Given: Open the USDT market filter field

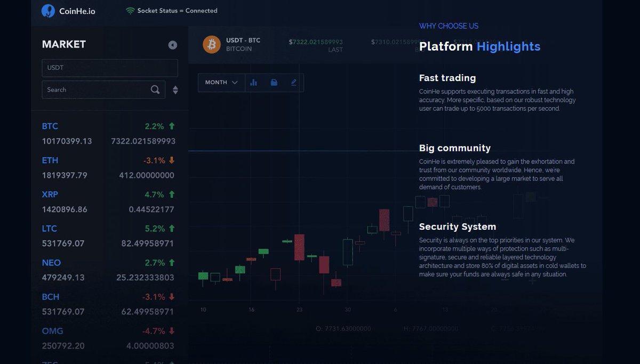Looking at the screenshot, I should (109, 68).
